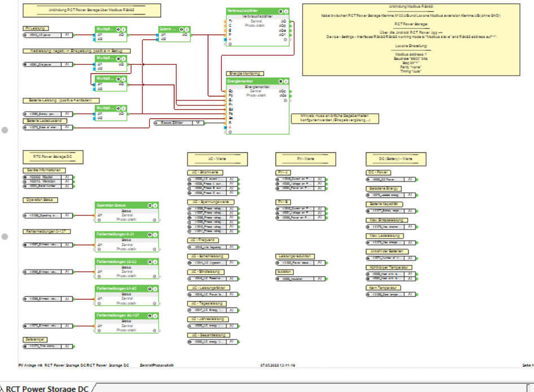Select the Isolation note label
Screen dimensions: 534x392
(x=284, y=272)
